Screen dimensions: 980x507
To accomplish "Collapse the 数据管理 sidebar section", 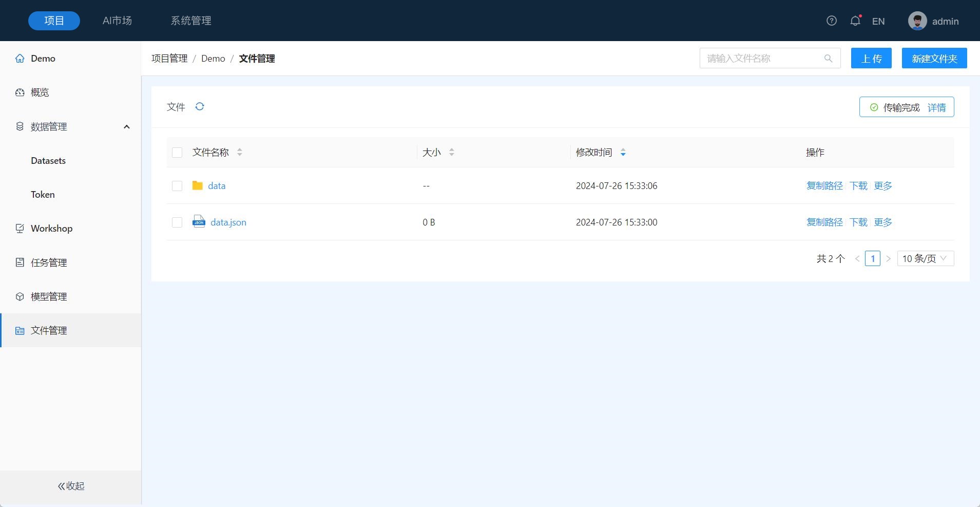I will pyautogui.click(x=126, y=127).
